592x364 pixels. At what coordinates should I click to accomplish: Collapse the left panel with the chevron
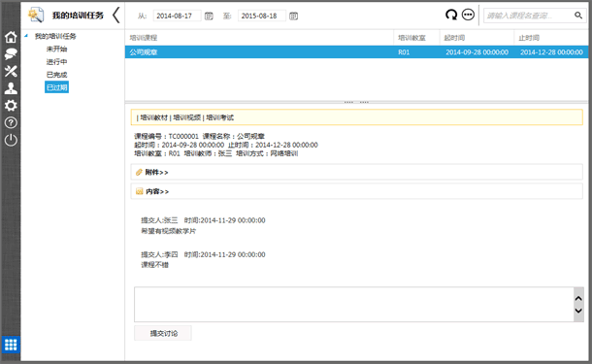115,16
